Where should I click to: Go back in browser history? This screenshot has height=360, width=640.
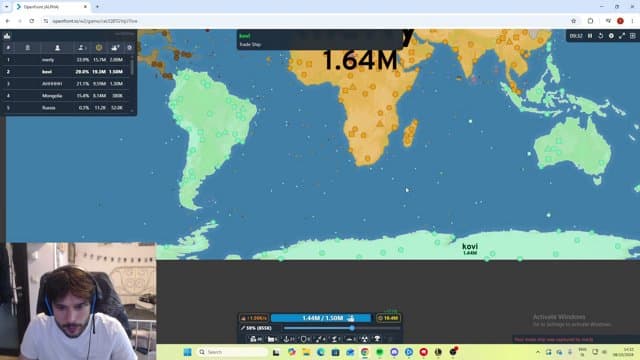[x=7, y=21]
